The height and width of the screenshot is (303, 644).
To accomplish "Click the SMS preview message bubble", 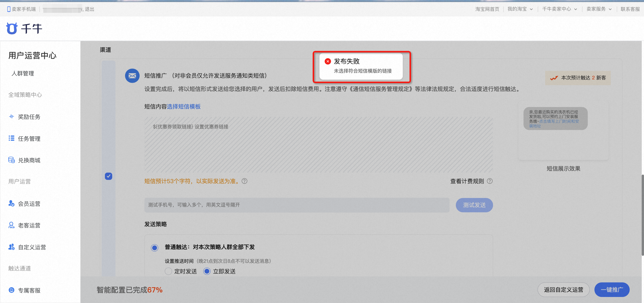I will (x=555, y=119).
